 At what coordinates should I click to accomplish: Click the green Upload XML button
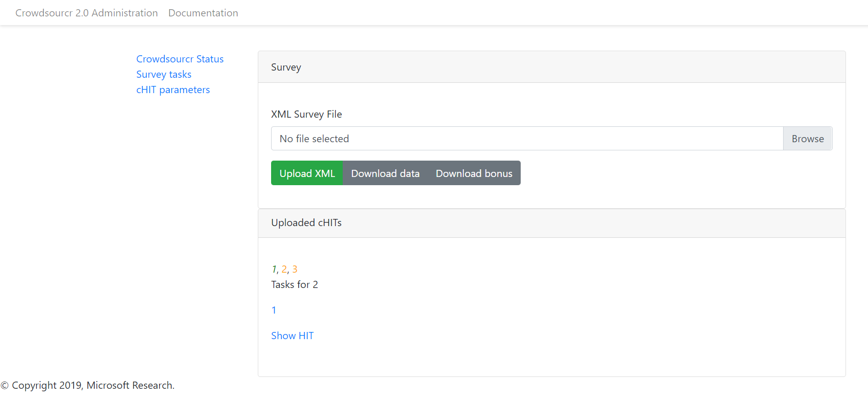(x=307, y=173)
